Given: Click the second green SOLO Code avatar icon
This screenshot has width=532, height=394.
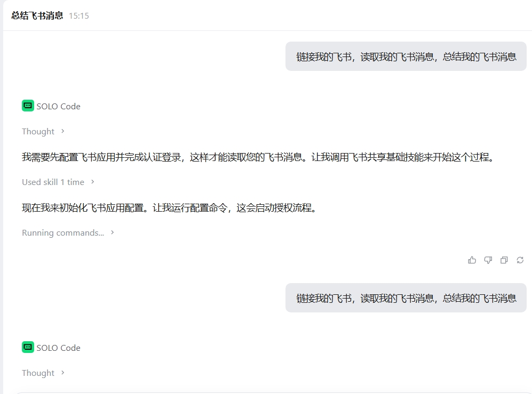Looking at the screenshot, I should pos(28,347).
